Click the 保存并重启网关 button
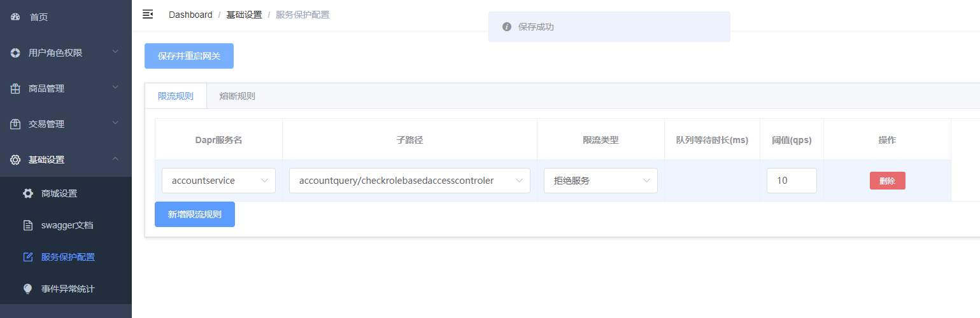 [x=189, y=56]
